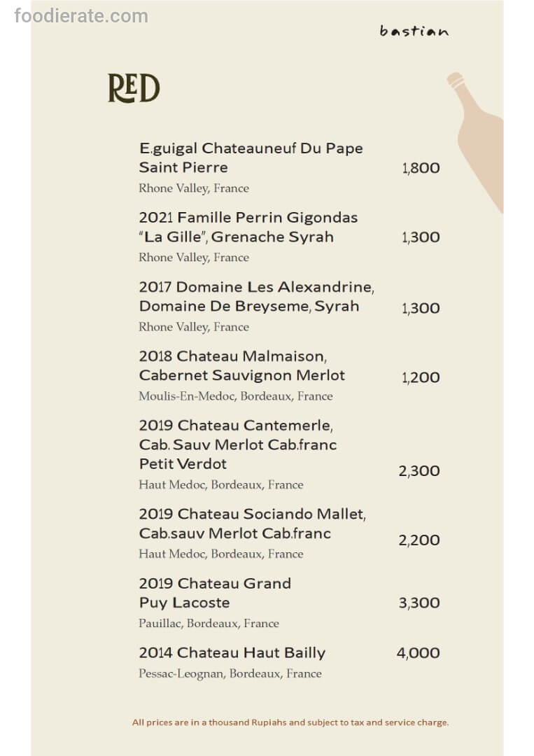Click the RED section heading
The image size is (534, 756).
[134, 89]
